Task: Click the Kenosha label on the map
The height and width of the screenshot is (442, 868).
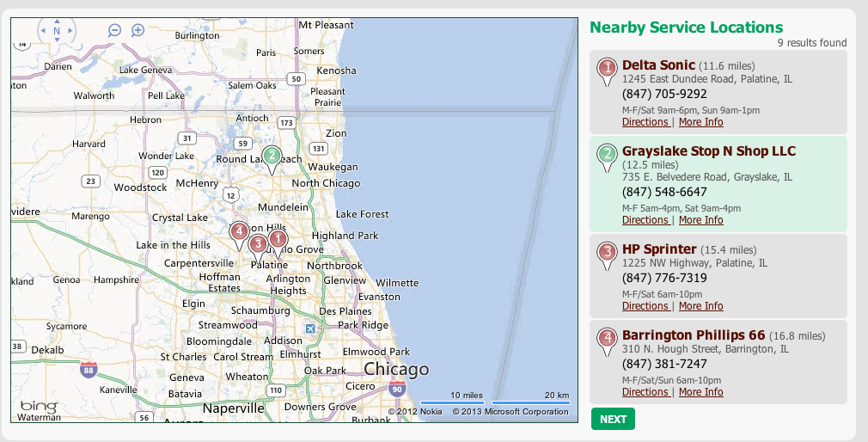Action: tap(336, 71)
